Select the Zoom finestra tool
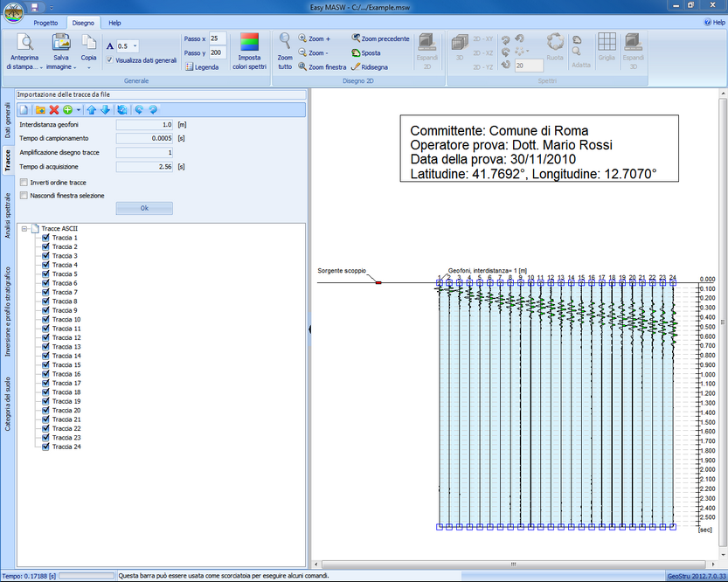Screen dimensions: 728x582 [x=322, y=67]
